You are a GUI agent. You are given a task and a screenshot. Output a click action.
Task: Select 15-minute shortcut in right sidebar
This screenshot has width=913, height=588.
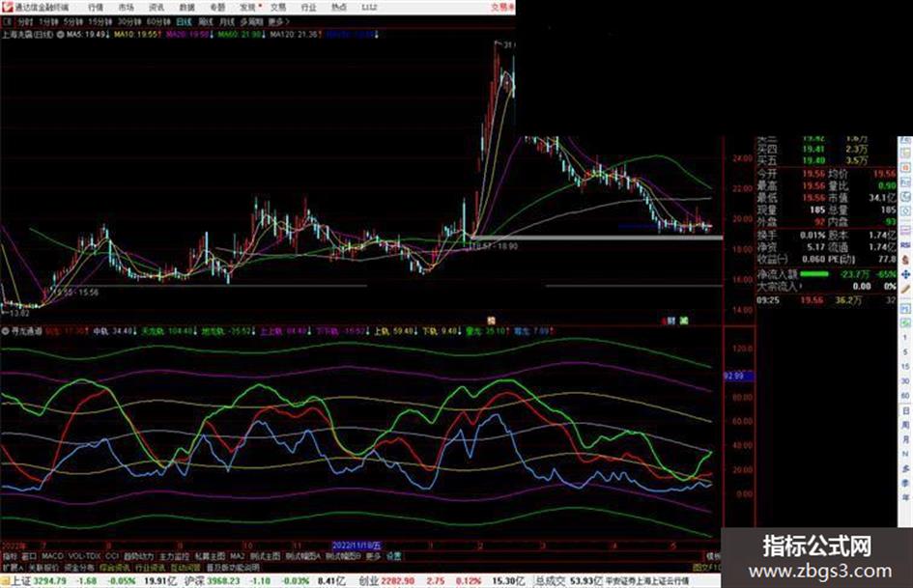(905, 366)
